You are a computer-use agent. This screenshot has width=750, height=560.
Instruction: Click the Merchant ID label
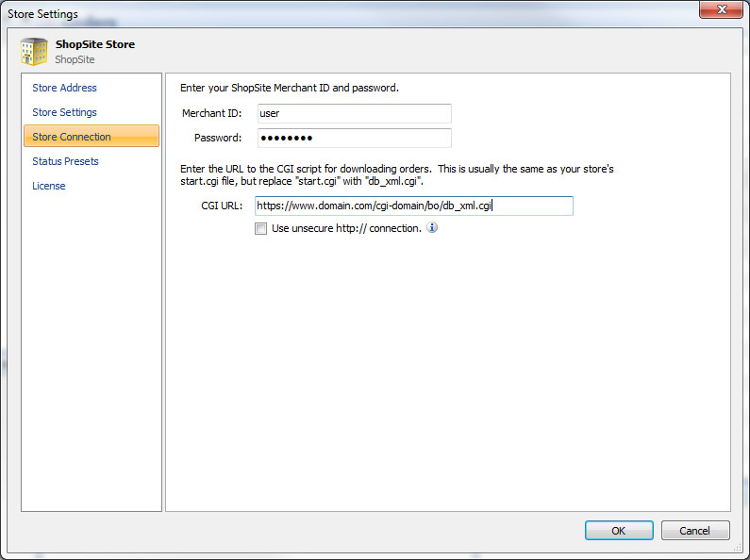tap(212, 113)
